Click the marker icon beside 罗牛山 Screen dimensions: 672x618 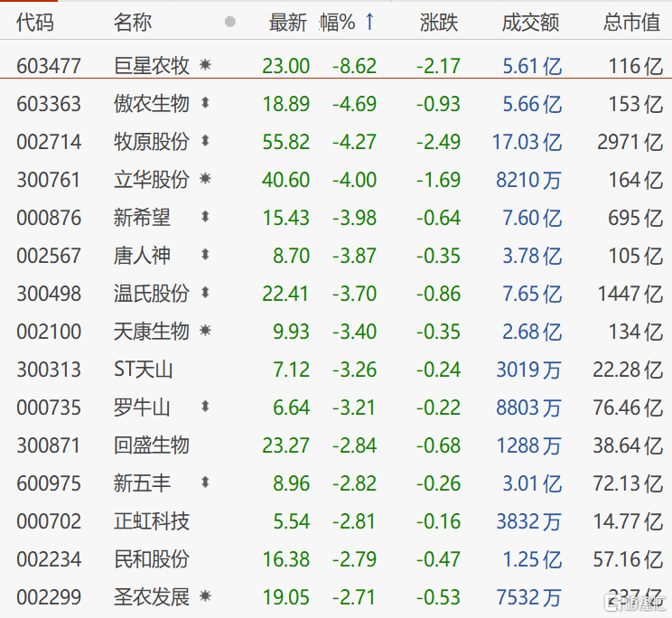click(205, 407)
